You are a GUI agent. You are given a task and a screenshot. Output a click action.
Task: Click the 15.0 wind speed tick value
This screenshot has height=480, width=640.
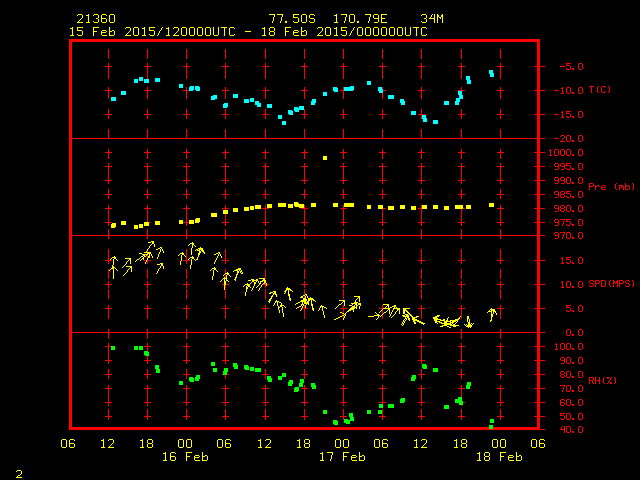tap(571, 260)
